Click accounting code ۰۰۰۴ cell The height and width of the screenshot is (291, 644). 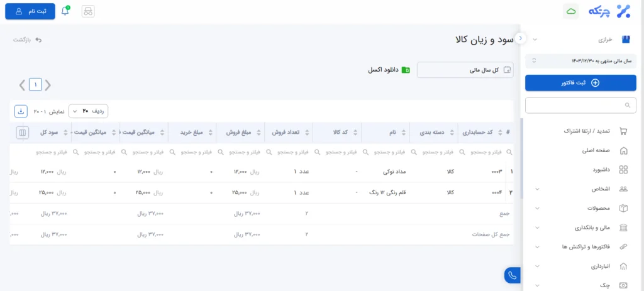point(497,192)
